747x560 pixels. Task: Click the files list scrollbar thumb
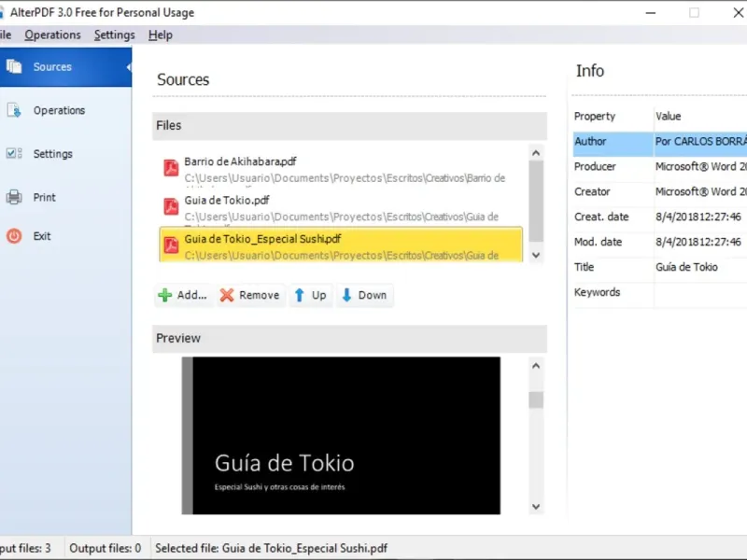click(x=536, y=202)
